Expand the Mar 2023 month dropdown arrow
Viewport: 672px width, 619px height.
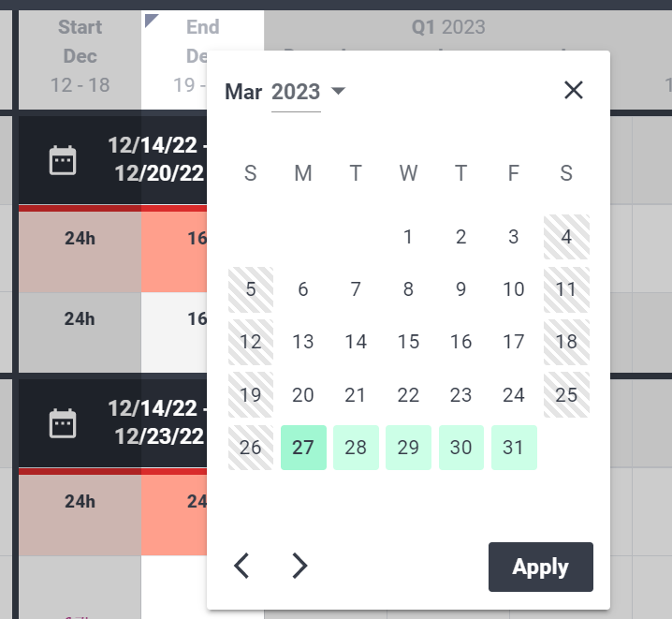pyautogui.click(x=338, y=91)
